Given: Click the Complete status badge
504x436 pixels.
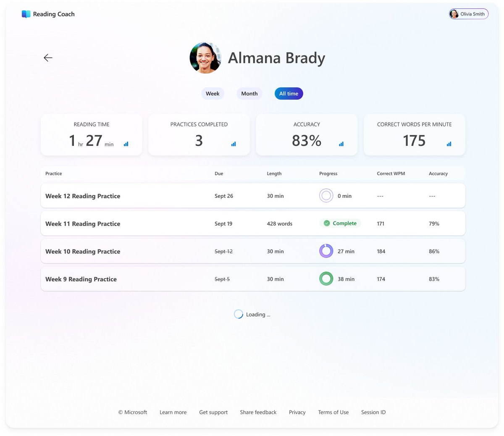Looking at the screenshot, I should [340, 223].
